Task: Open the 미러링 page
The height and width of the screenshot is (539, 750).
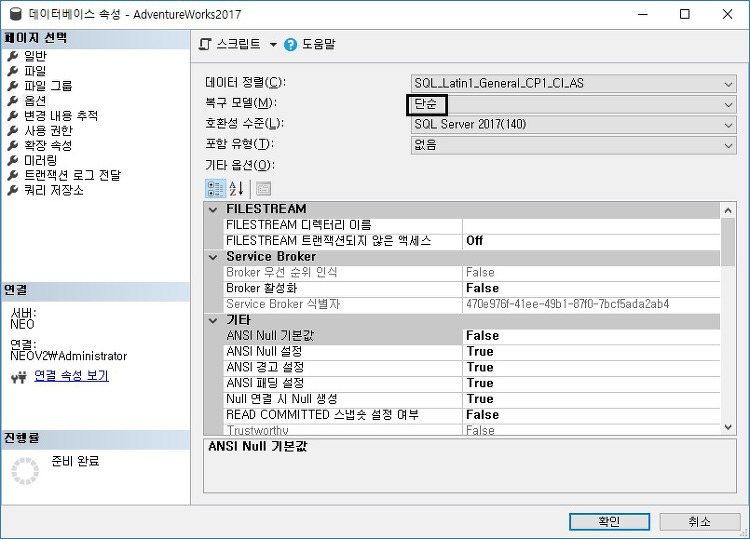Action: click(41, 161)
